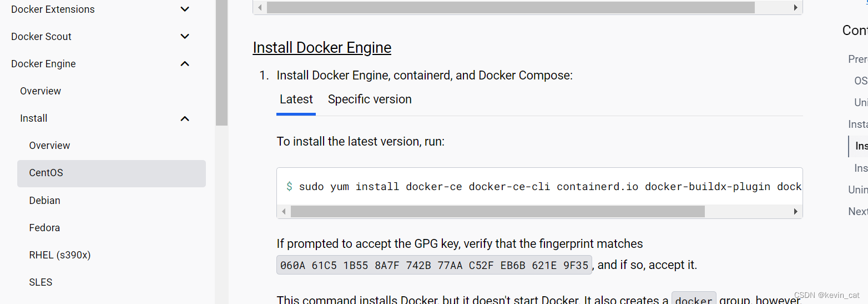Collapse the Docker Engine section chevron
Viewport: 868px width, 304px height.
pyautogui.click(x=185, y=64)
